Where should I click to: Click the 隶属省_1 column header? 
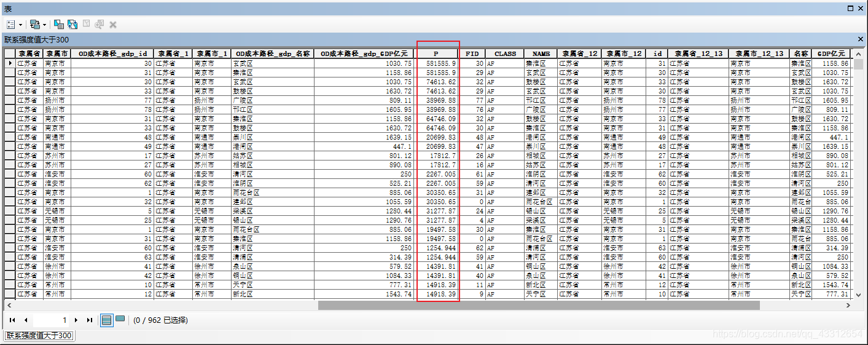click(173, 54)
